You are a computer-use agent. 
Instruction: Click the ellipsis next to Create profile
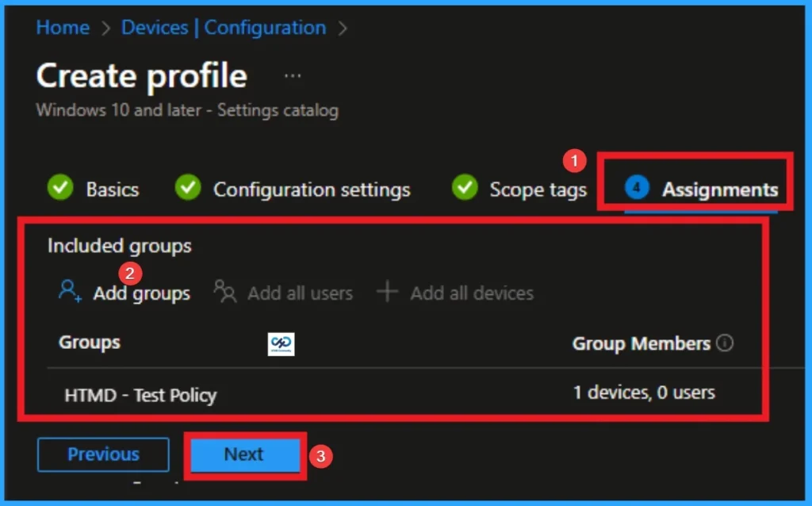[x=292, y=74]
